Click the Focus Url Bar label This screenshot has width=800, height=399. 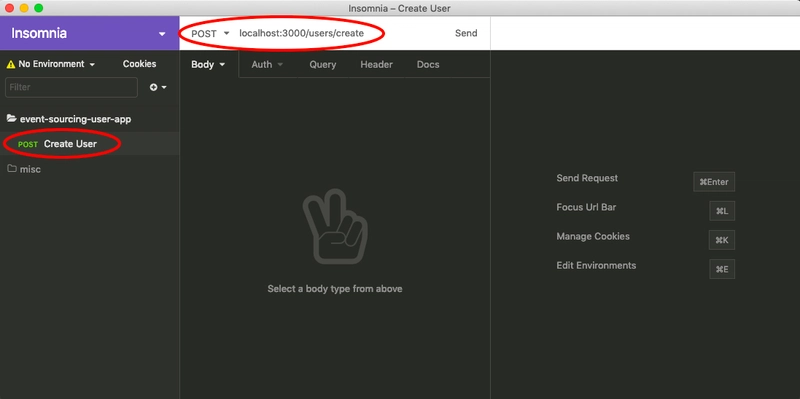point(586,208)
